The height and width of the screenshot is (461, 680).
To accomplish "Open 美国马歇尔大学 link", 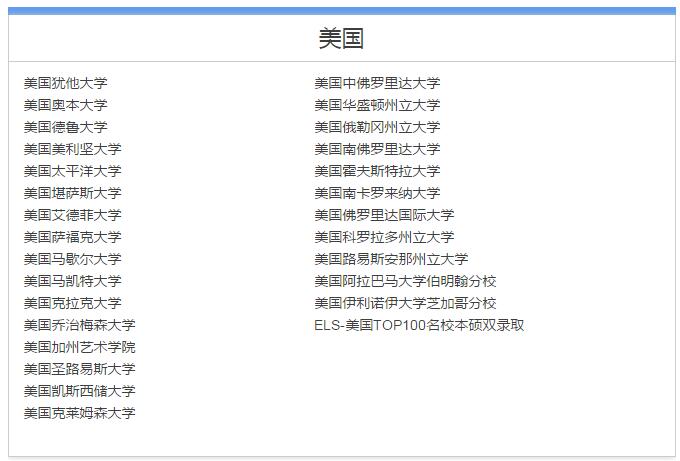I will click(72, 259).
